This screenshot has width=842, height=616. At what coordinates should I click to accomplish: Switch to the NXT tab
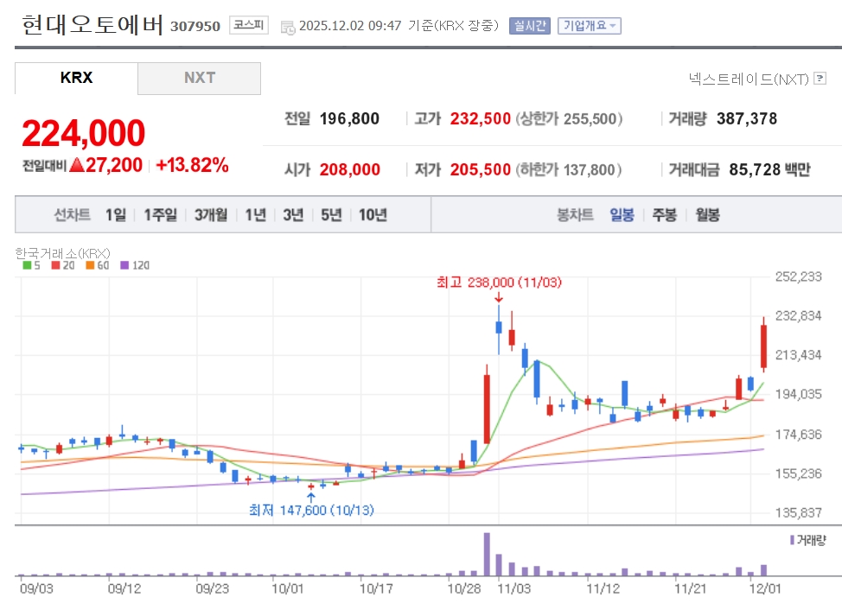[x=199, y=78]
